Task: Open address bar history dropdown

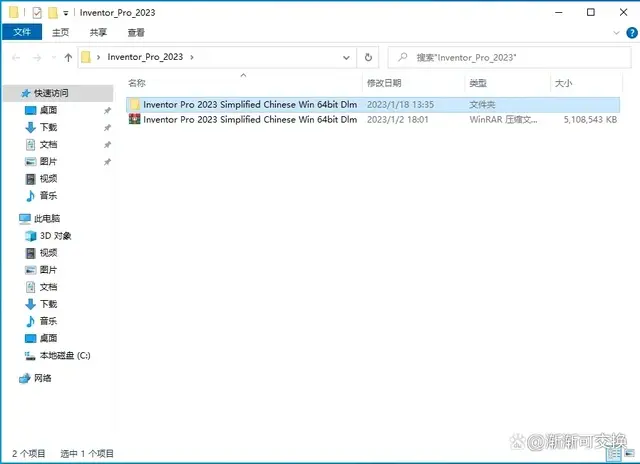Action: tap(346, 58)
